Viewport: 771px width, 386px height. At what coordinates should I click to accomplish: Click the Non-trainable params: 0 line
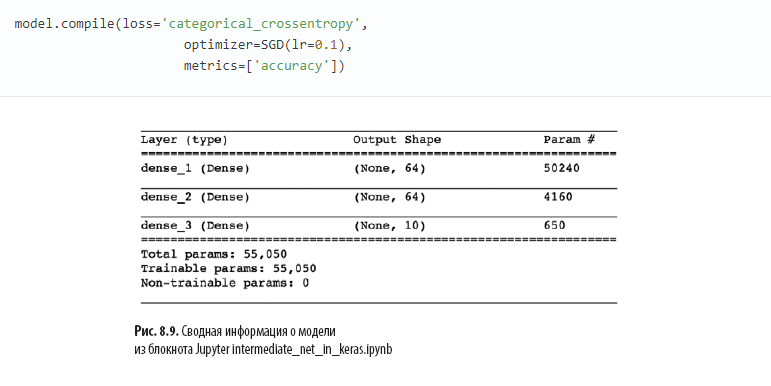click(225, 283)
